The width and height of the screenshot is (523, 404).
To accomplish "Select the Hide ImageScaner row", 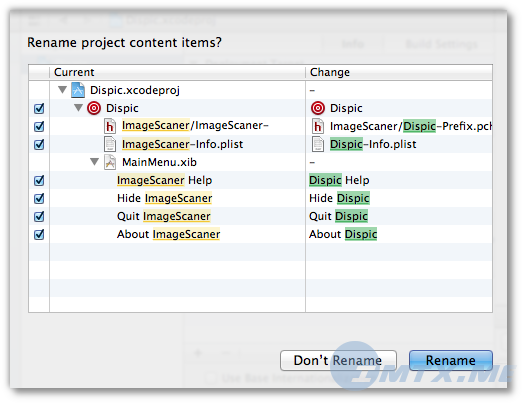I will (x=260, y=198).
